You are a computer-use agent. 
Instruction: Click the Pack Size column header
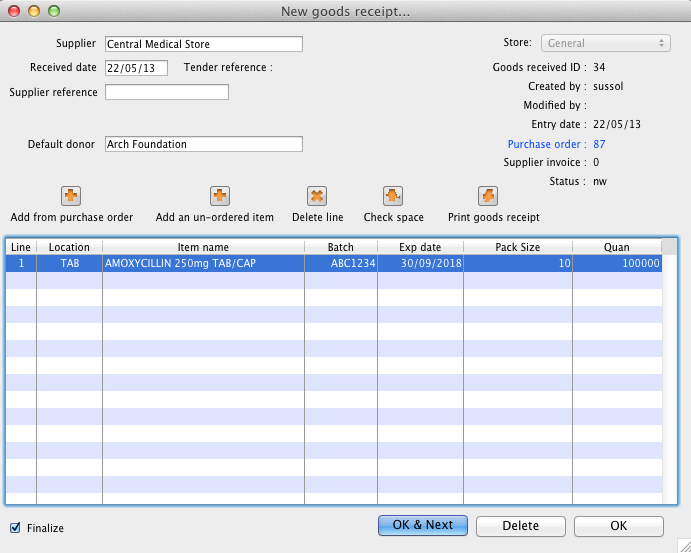pyautogui.click(x=517, y=247)
